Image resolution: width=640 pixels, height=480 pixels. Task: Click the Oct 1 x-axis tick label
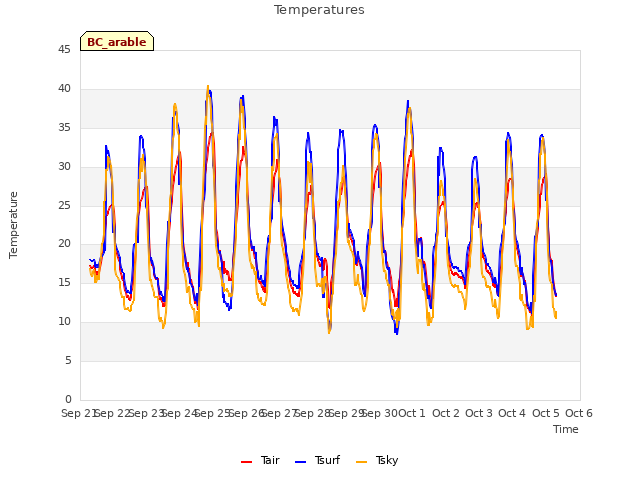click(x=412, y=413)
